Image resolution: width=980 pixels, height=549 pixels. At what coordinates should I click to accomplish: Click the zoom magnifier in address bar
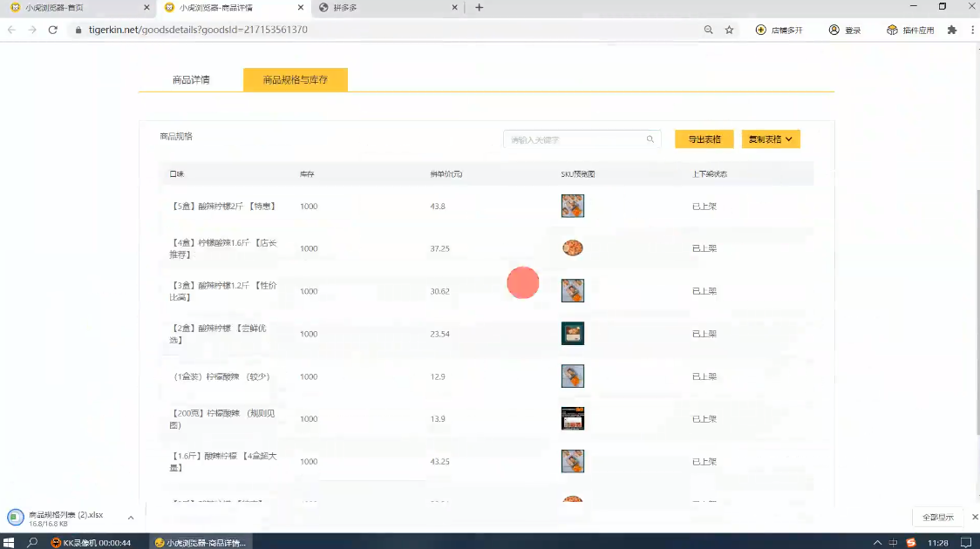708,30
